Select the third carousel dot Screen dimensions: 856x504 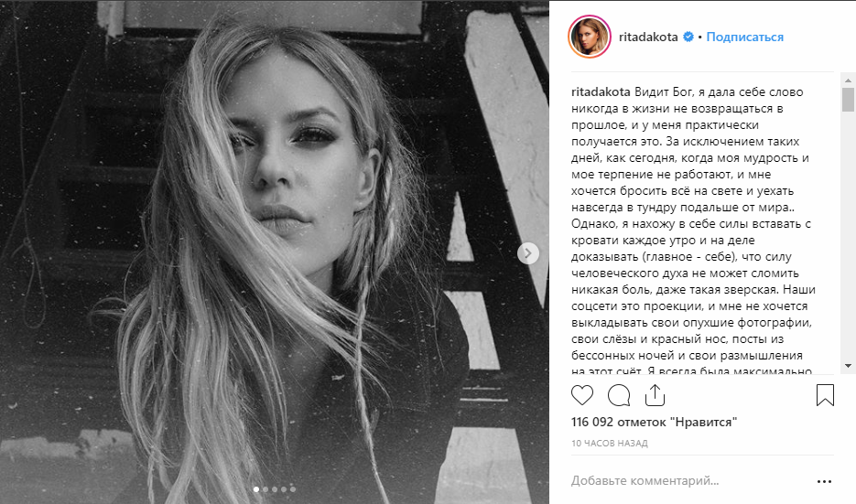[x=275, y=489]
